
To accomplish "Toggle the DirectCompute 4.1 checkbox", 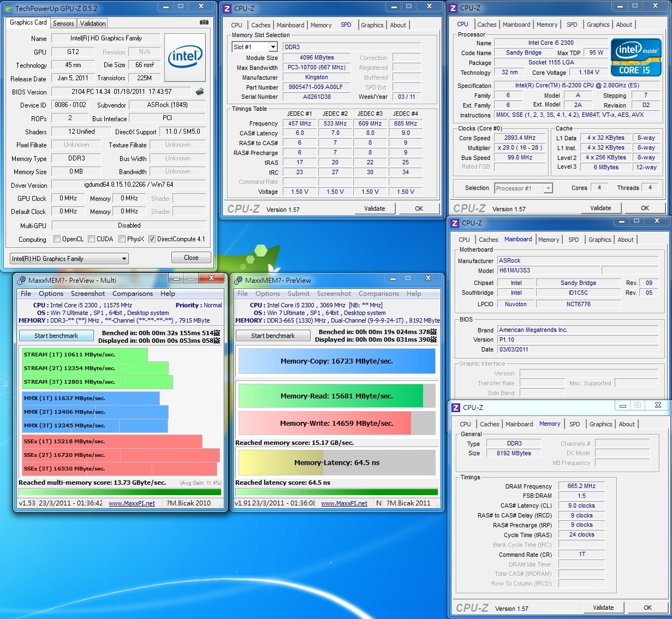I will pos(152,239).
